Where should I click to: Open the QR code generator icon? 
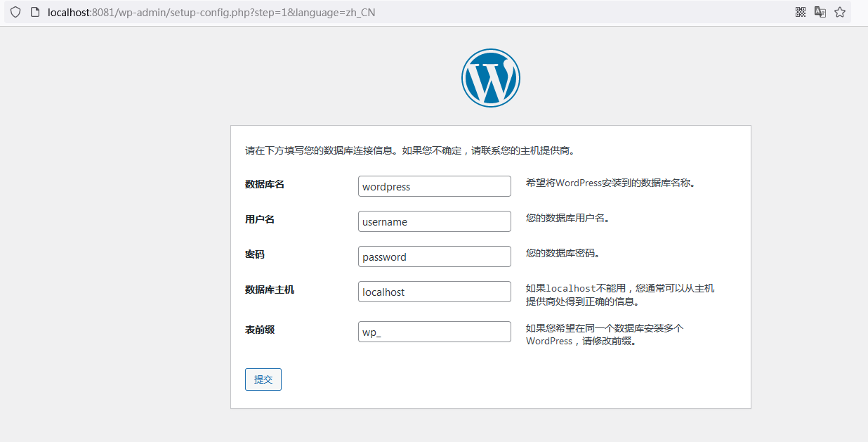click(800, 12)
